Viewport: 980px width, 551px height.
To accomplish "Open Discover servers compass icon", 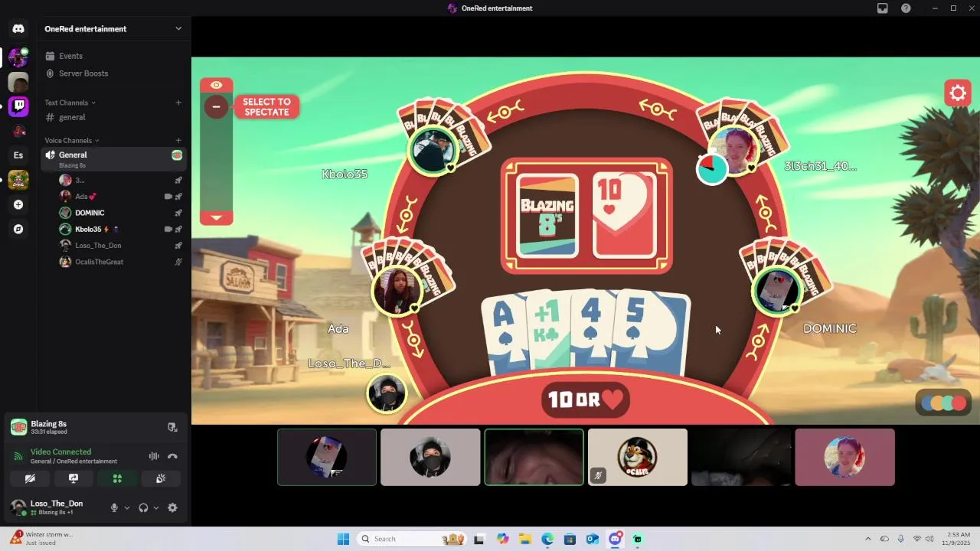I will point(18,229).
